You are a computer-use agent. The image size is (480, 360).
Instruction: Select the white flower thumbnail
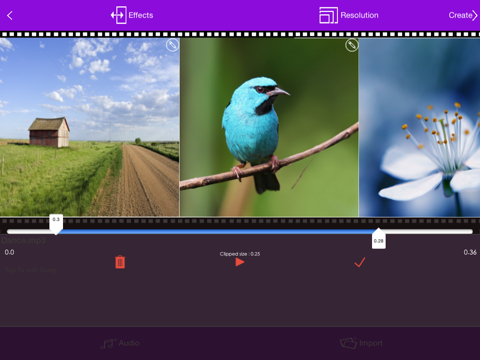(419, 127)
